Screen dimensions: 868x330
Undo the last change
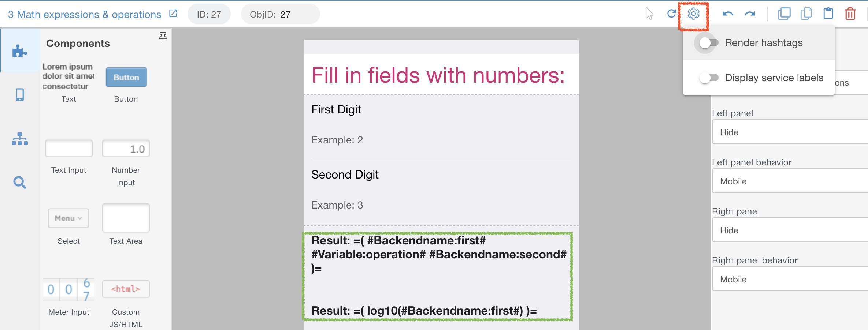[x=727, y=14]
